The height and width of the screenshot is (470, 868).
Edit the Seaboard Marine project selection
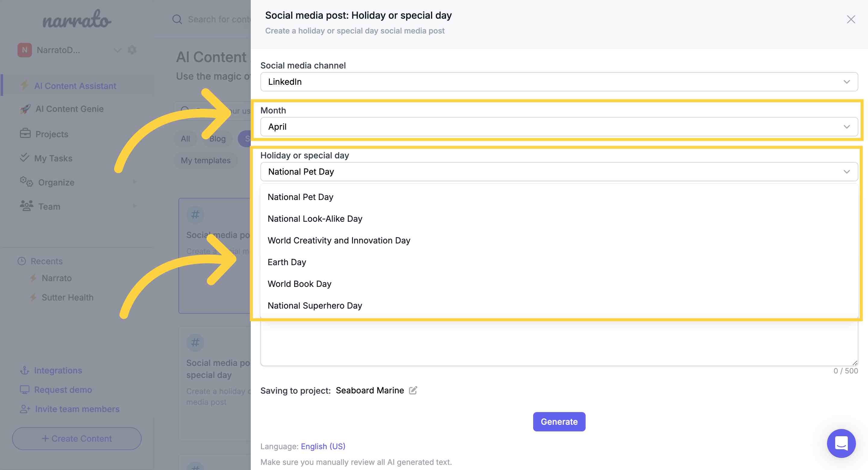point(413,390)
